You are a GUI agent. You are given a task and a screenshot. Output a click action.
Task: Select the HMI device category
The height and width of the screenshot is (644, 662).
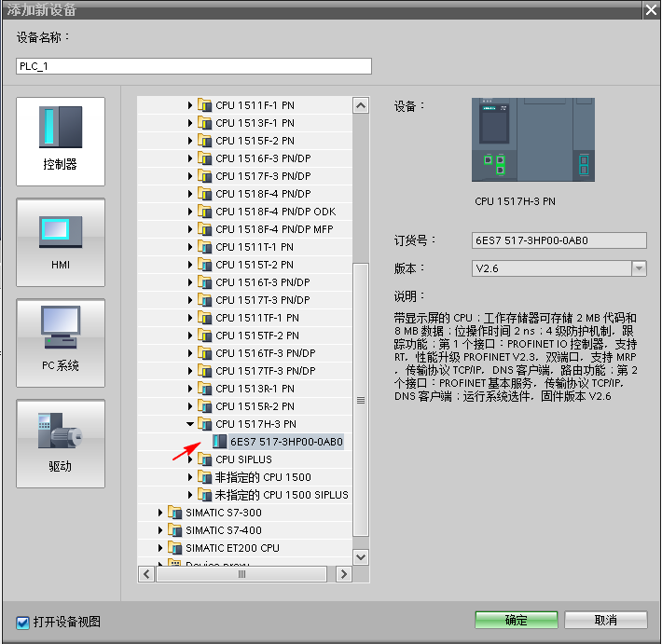tap(61, 242)
